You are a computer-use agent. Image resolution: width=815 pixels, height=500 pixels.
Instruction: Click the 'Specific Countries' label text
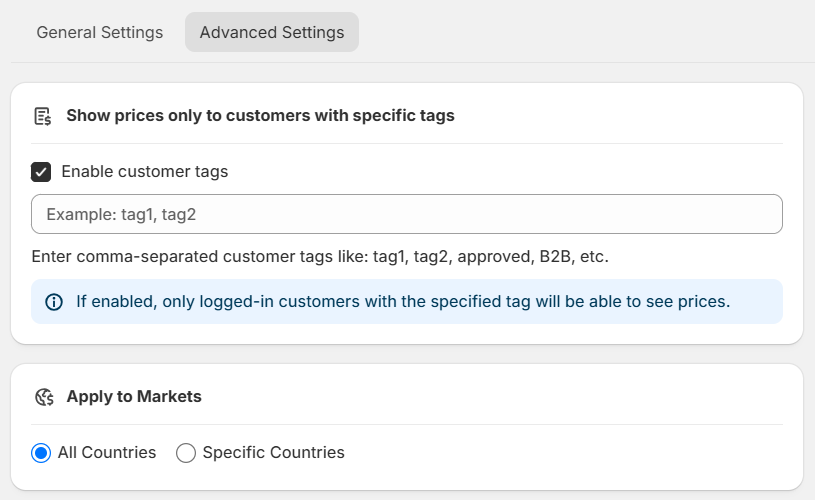tap(273, 452)
